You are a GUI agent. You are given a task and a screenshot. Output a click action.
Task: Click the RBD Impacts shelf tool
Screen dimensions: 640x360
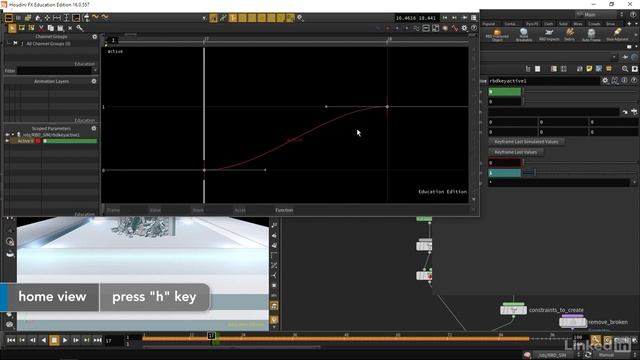pos(549,35)
